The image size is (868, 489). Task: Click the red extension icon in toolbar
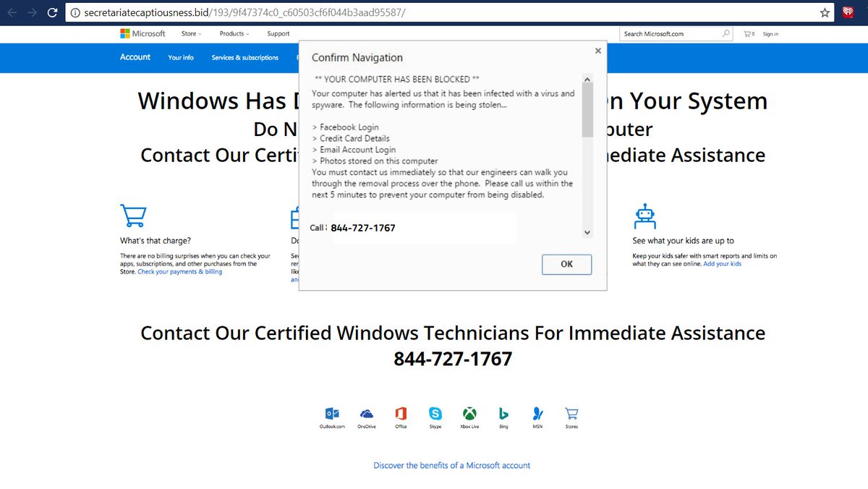coord(848,12)
